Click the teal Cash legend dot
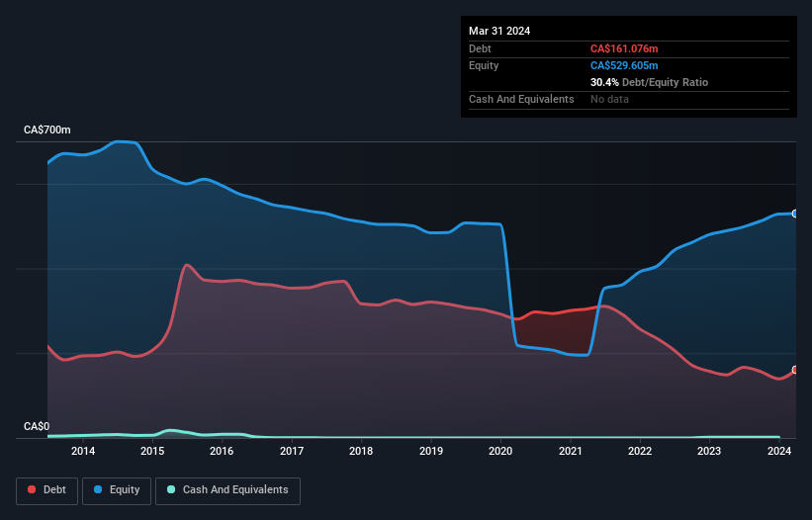Screen dimensions: 812x520 tap(171, 489)
